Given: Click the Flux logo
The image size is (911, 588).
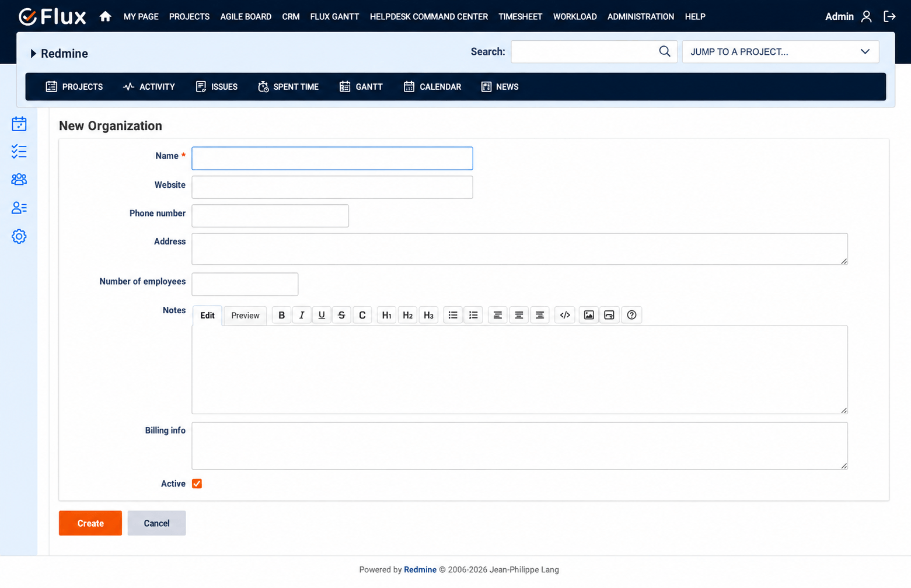Looking at the screenshot, I should [x=53, y=16].
